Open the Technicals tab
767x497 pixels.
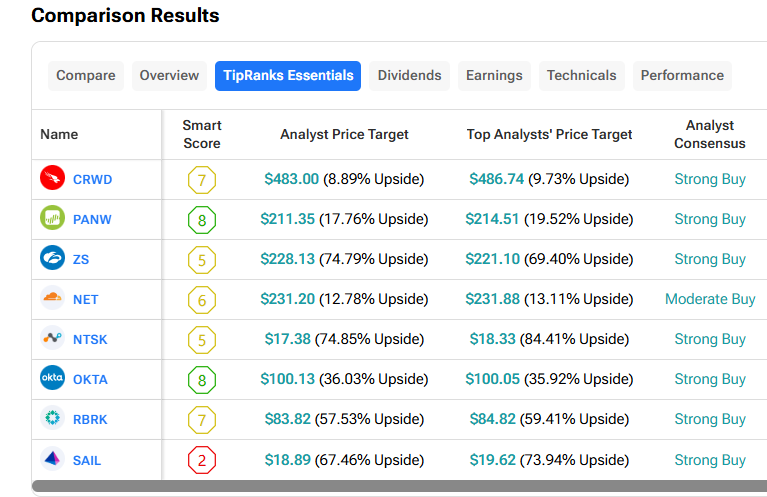click(582, 76)
